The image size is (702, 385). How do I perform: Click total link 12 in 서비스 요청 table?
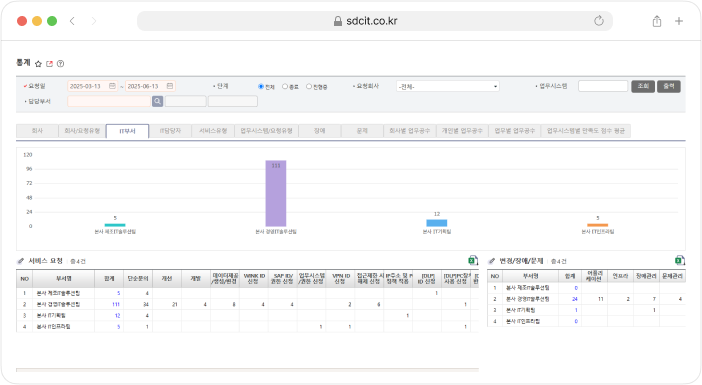pos(117,316)
